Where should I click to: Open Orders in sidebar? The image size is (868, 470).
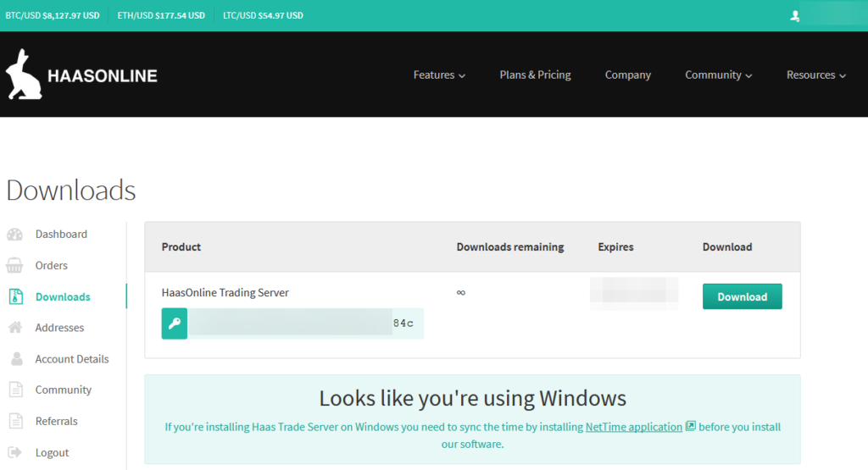coord(52,265)
